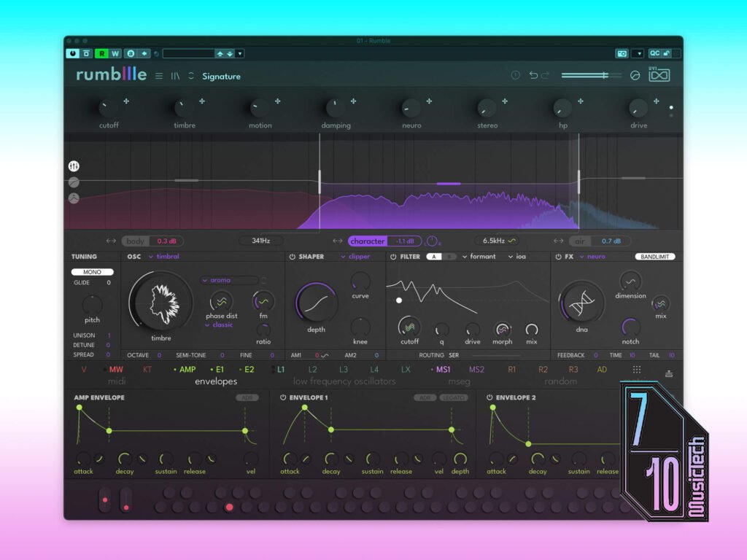The image size is (747, 560).
Task: Click the large OSC timbre knob
Action: pos(160,303)
